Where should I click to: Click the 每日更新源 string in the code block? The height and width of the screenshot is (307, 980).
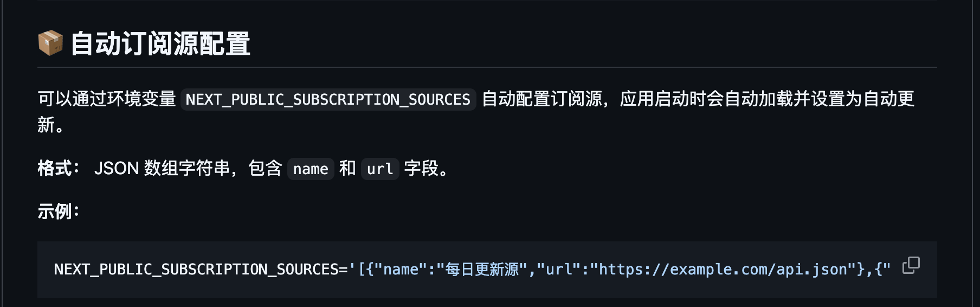pyautogui.click(x=482, y=270)
